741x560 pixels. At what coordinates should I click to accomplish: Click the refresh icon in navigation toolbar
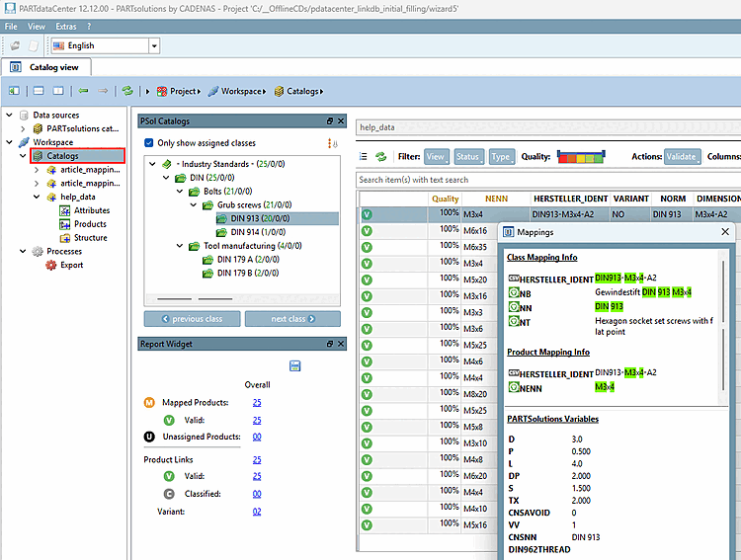coord(127,91)
